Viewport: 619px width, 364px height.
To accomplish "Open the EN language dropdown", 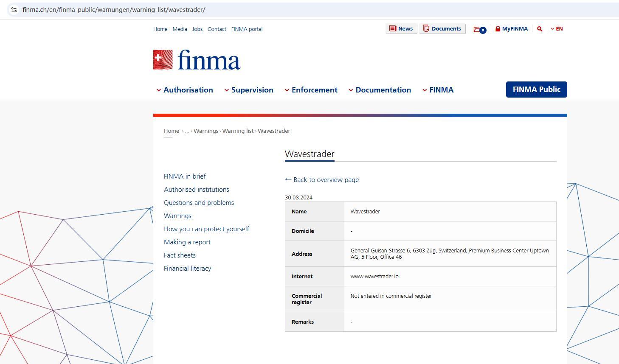I will click(x=557, y=29).
